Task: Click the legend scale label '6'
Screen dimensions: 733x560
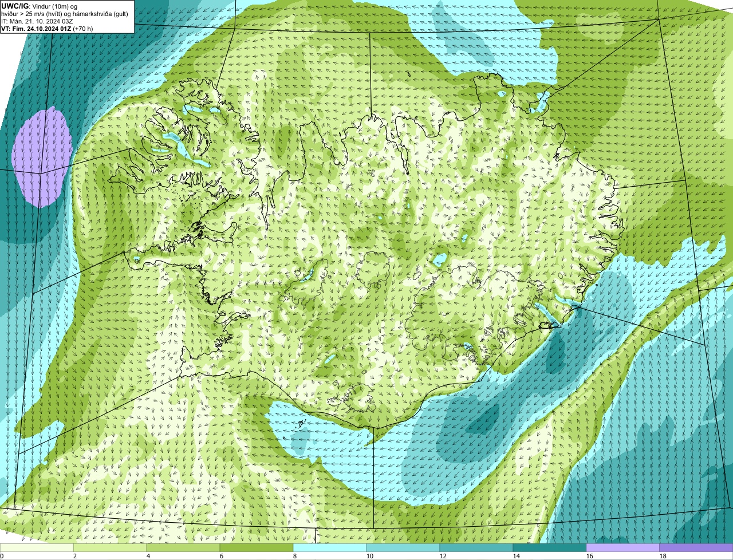Action: click(x=221, y=556)
